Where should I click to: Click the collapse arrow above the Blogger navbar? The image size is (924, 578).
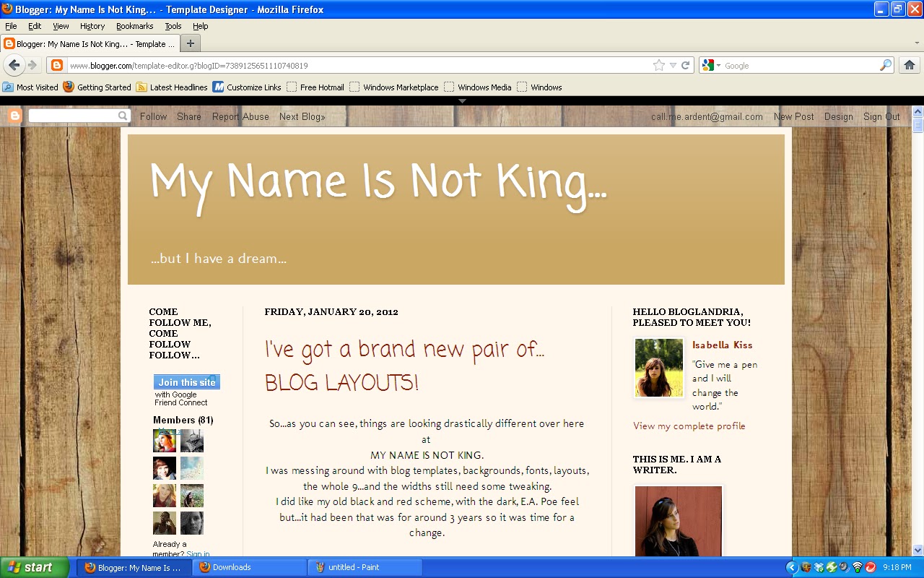463,101
